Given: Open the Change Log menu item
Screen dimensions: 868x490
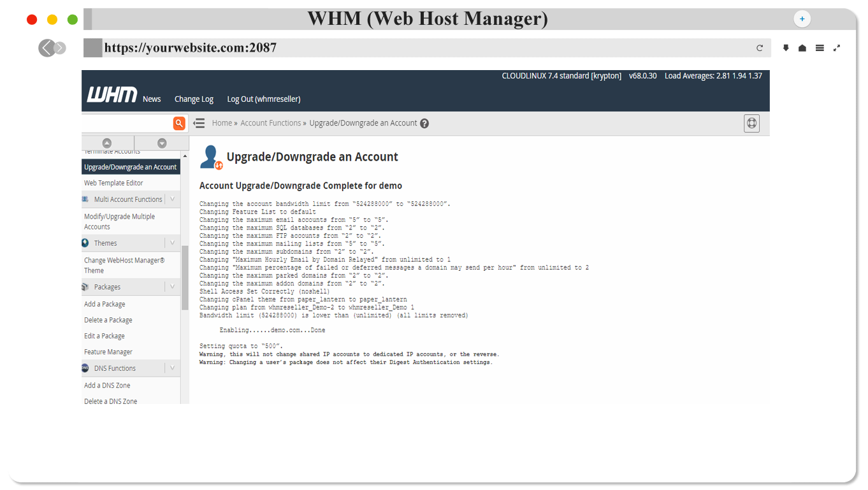Looking at the screenshot, I should [x=194, y=99].
